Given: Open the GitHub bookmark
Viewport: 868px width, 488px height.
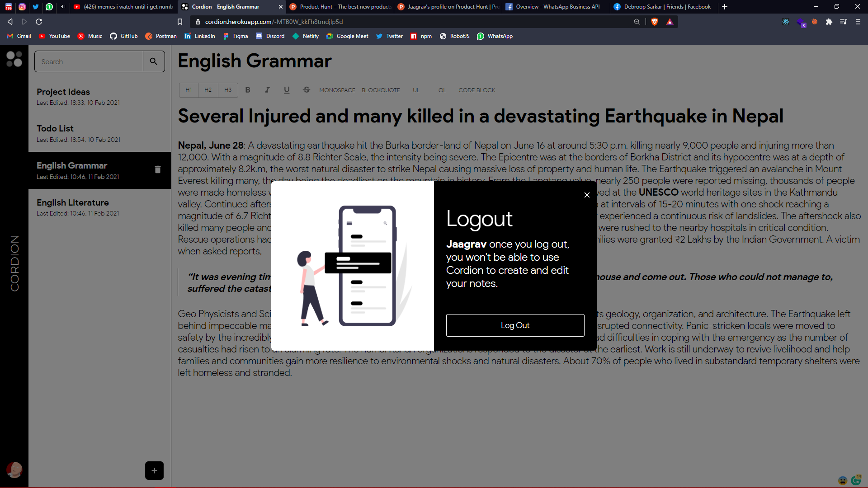Looking at the screenshot, I should 124,36.
